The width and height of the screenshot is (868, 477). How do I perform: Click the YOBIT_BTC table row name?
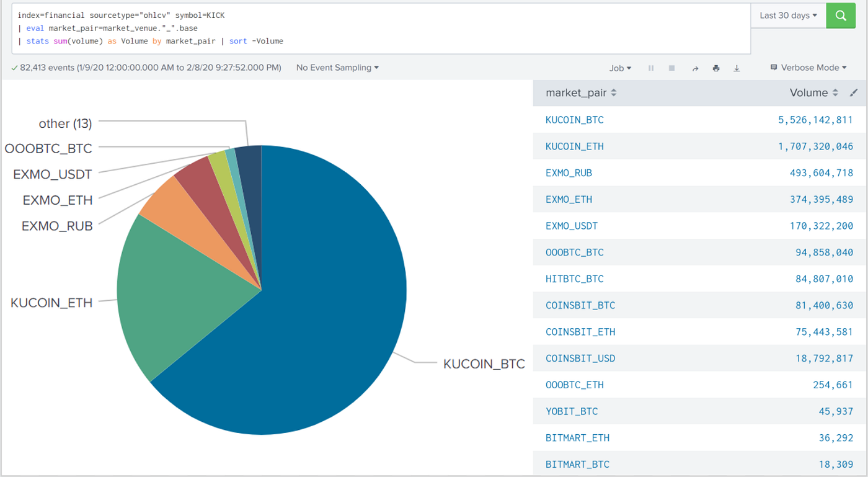[x=572, y=411]
